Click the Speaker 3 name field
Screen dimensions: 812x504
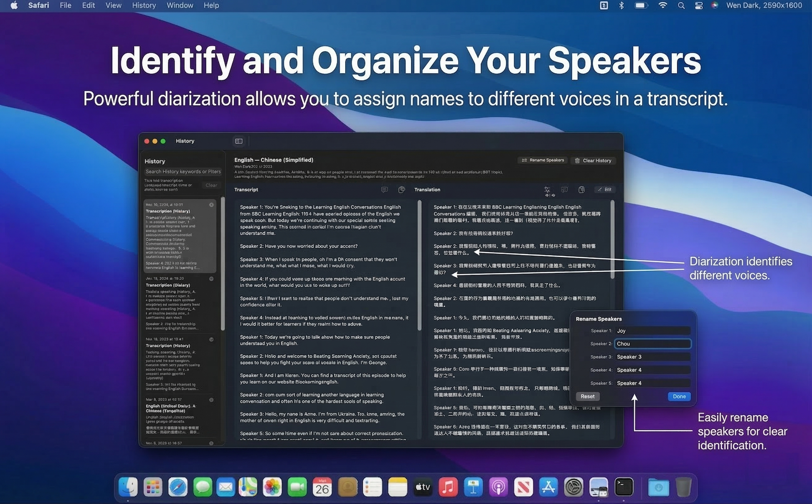pyautogui.click(x=652, y=357)
